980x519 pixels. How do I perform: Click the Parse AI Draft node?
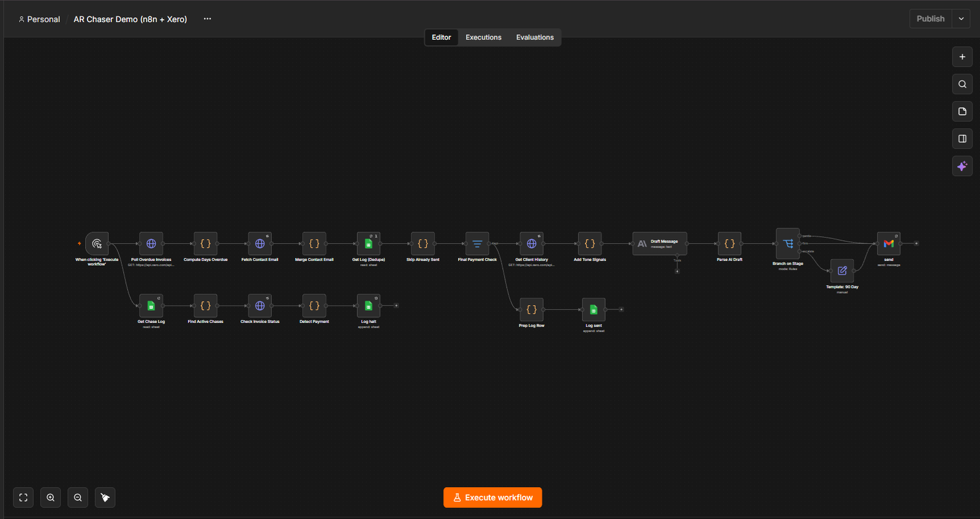[x=729, y=244]
